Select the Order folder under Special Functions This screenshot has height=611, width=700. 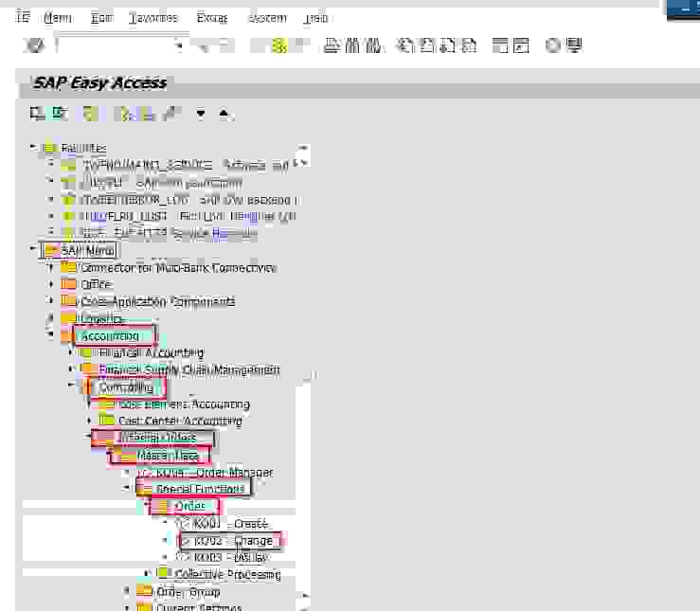189,506
